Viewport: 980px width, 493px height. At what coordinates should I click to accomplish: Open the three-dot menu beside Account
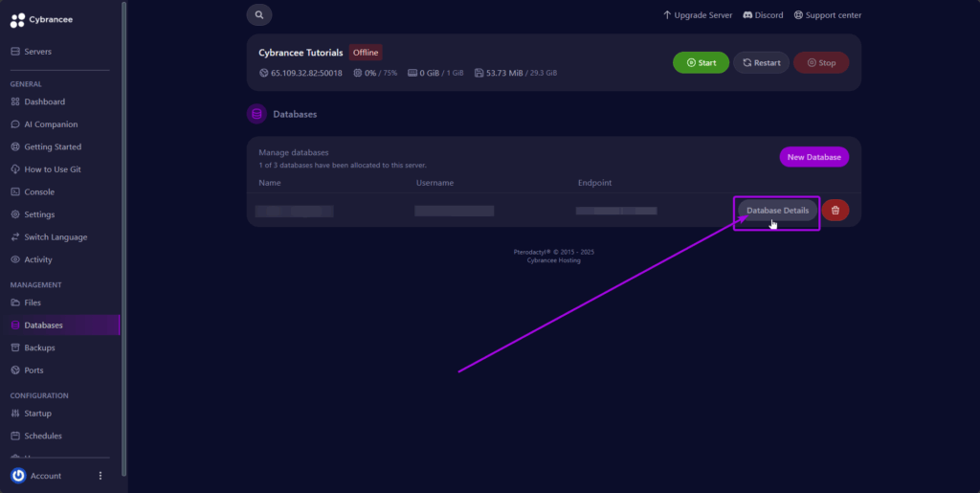coord(100,476)
